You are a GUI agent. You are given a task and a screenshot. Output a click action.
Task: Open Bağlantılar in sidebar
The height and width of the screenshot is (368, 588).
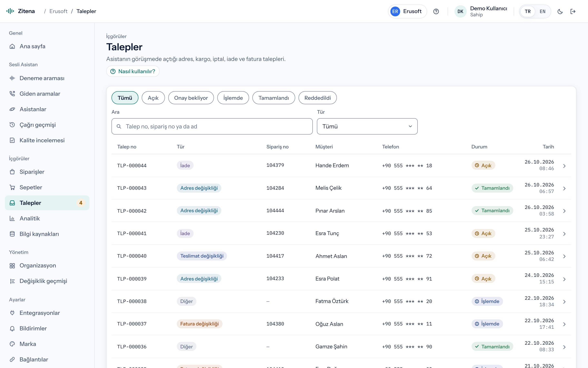(47, 360)
